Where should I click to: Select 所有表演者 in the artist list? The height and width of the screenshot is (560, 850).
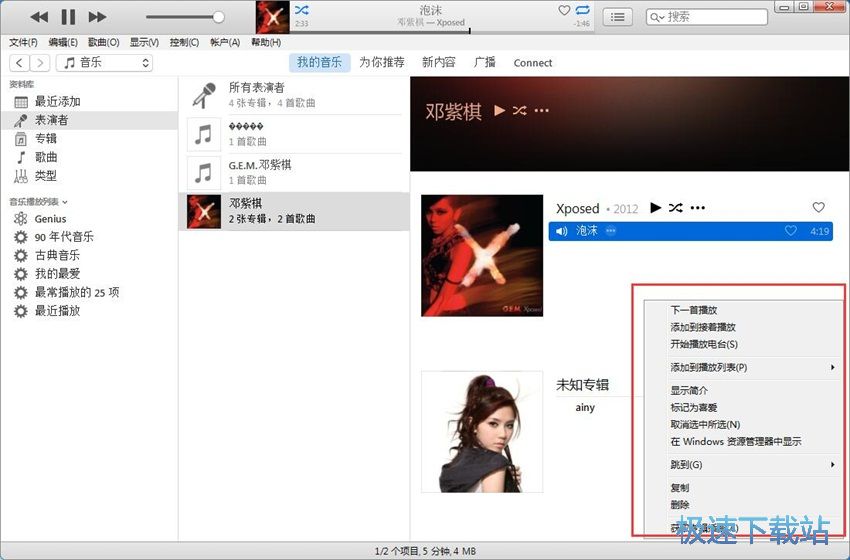tap(294, 95)
